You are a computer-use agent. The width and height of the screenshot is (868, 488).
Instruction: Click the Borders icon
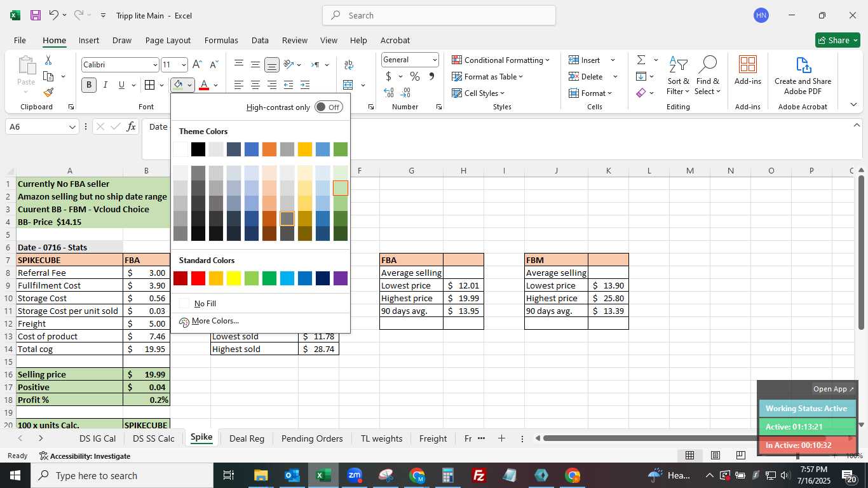(x=149, y=85)
